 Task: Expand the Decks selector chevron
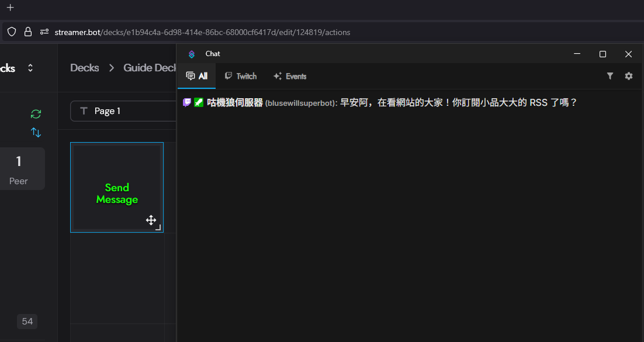pos(30,67)
